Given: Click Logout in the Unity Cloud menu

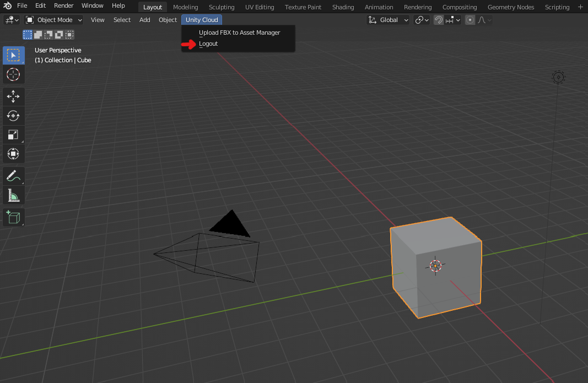Looking at the screenshot, I should click(x=208, y=44).
